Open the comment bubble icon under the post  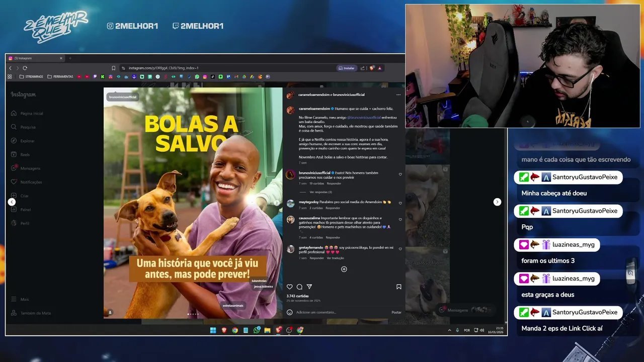coord(299,287)
